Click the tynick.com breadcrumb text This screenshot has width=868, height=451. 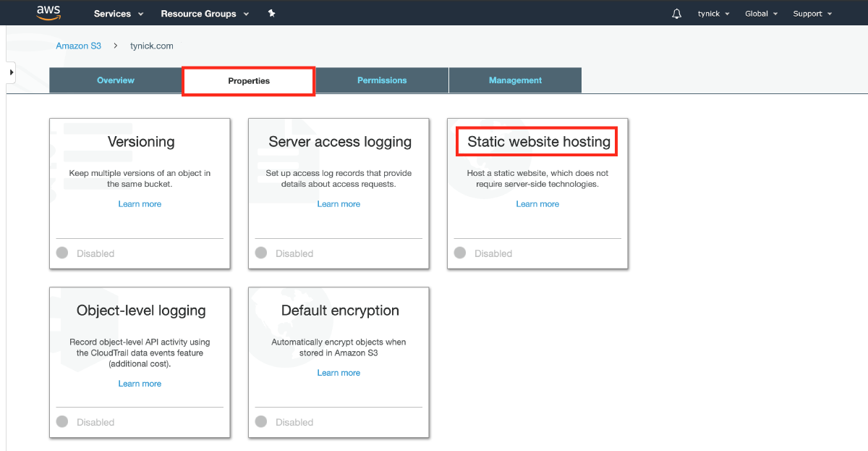pos(152,46)
